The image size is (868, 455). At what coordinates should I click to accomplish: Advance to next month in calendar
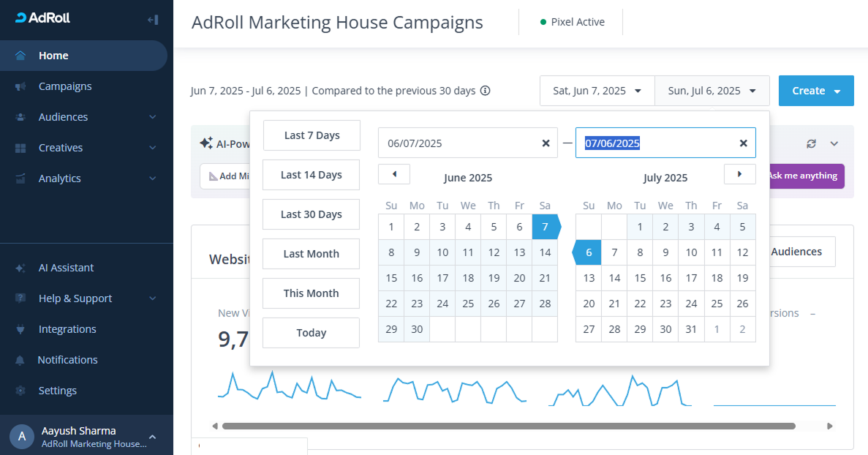coord(739,174)
